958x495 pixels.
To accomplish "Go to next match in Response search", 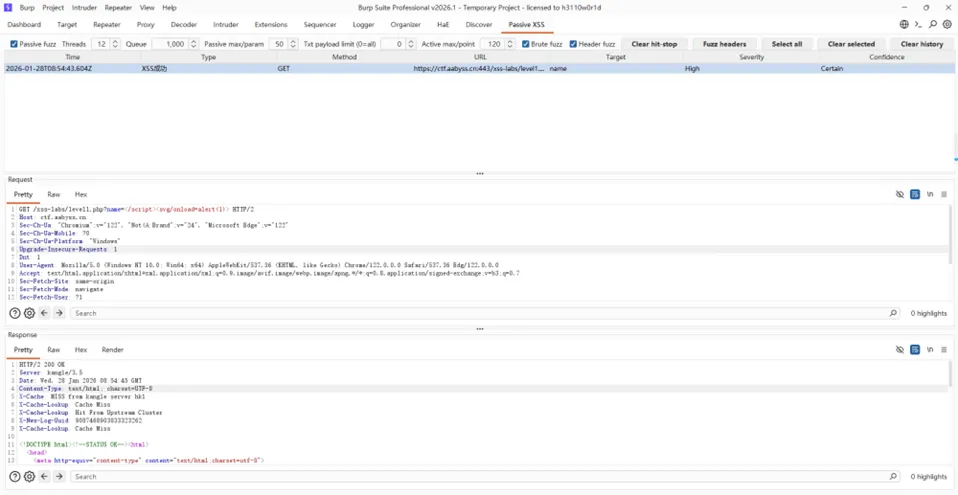I will point(59,476).
